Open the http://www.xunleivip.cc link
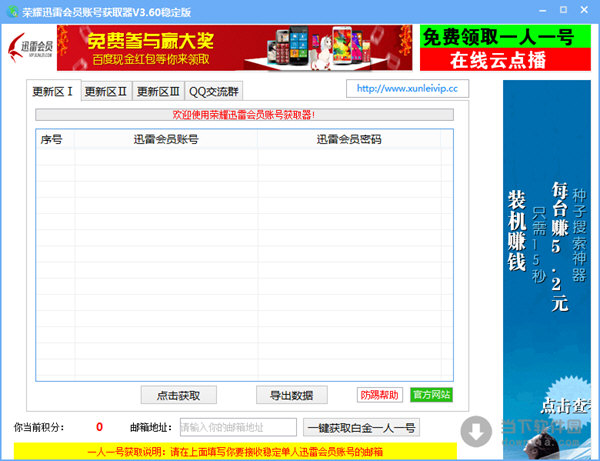This screenshot has width=600, height=461. [407, 89]
